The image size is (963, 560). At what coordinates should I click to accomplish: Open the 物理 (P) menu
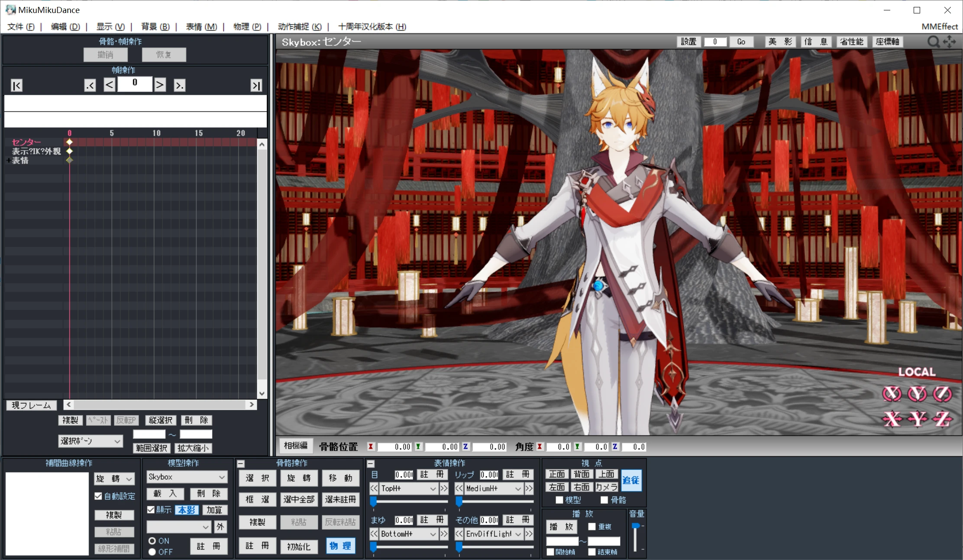(247, 27)
